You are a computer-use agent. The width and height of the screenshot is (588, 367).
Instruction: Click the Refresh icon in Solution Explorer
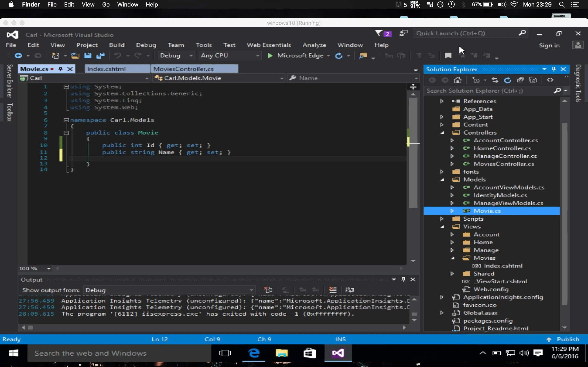pos(508,80)
